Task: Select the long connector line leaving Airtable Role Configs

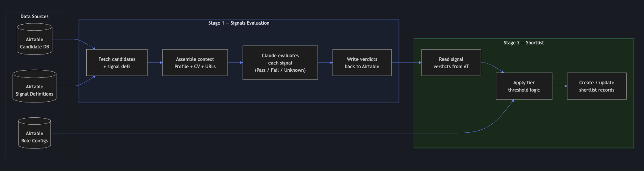Action: [x=242, y=133]
